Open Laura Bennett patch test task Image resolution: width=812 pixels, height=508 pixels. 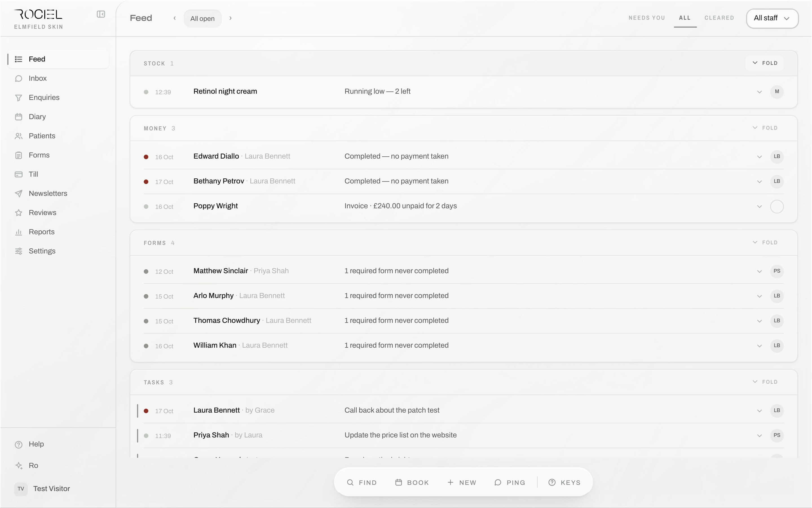(464, 411)
